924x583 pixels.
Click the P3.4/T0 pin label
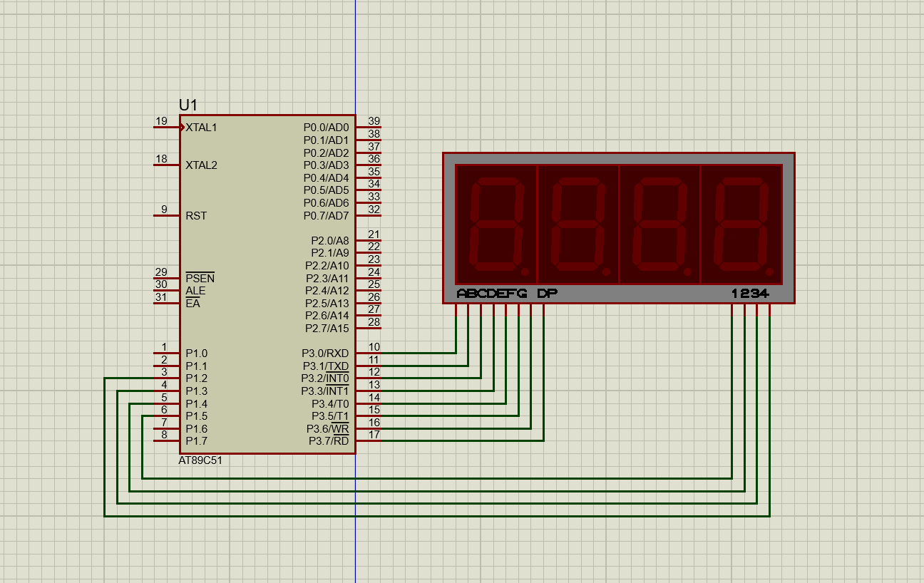(x=330, y=403)
